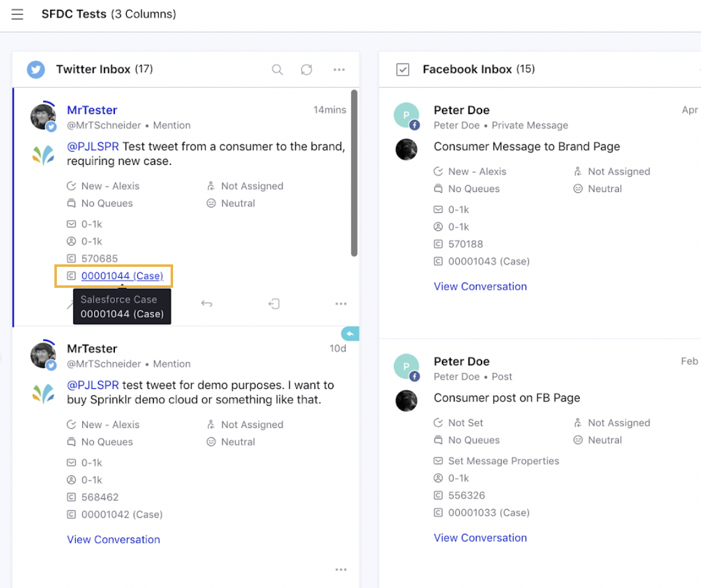Open more actions below the 10d tweet
This screenshot has height=588, width=701.
coord(341,569)
